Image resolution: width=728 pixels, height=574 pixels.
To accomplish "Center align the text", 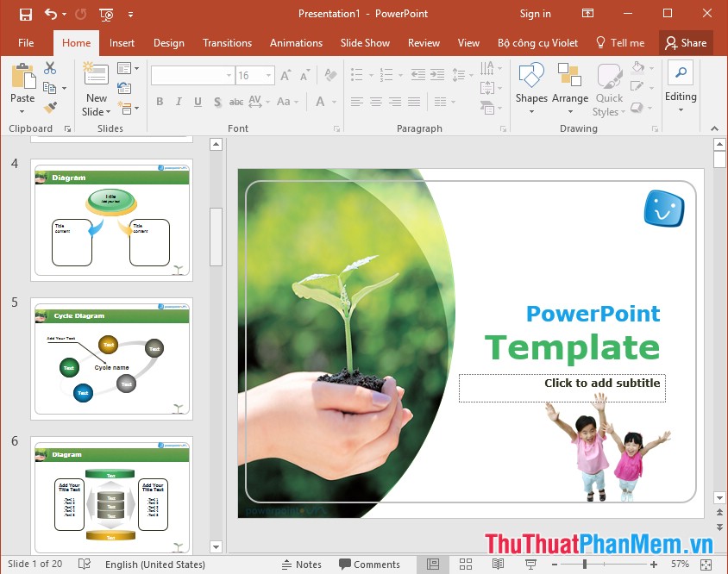I will [376, 101].
